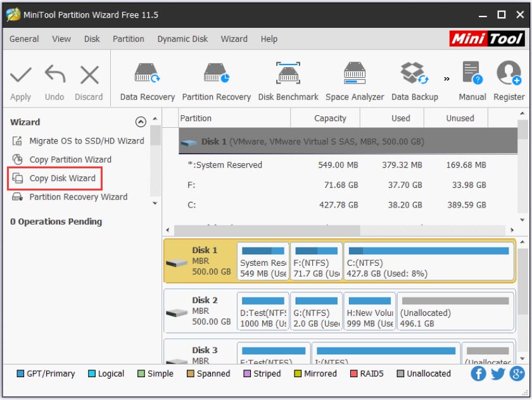Viewport: 532px width, 400px height.
Task: Select D:Test partition block on Disk 2
Action: pyautogui.click(x=263, y=311)
